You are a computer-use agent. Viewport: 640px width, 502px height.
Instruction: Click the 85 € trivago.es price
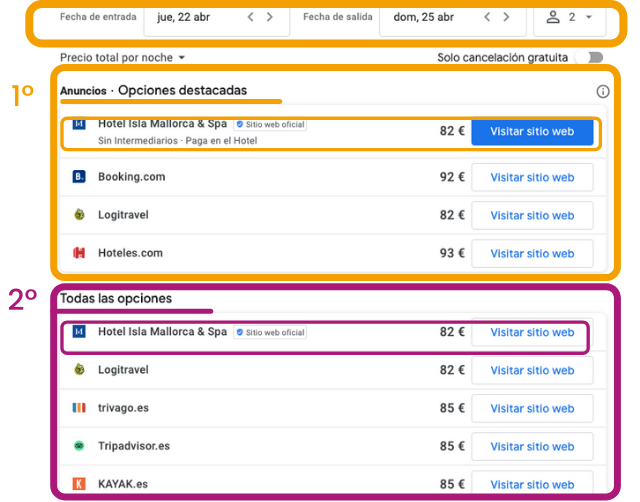452,408
